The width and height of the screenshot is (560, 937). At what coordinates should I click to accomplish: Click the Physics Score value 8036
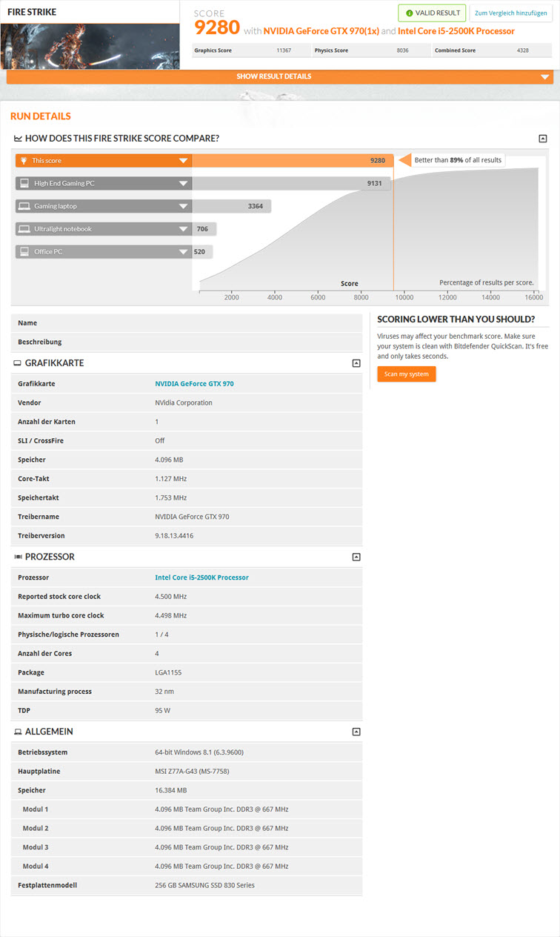pos(404,50)
